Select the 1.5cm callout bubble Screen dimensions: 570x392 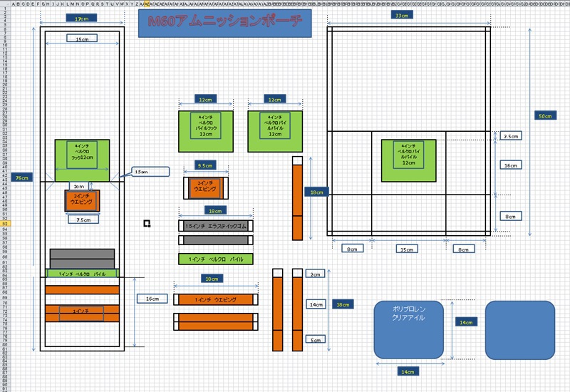(x=150, y=172)
